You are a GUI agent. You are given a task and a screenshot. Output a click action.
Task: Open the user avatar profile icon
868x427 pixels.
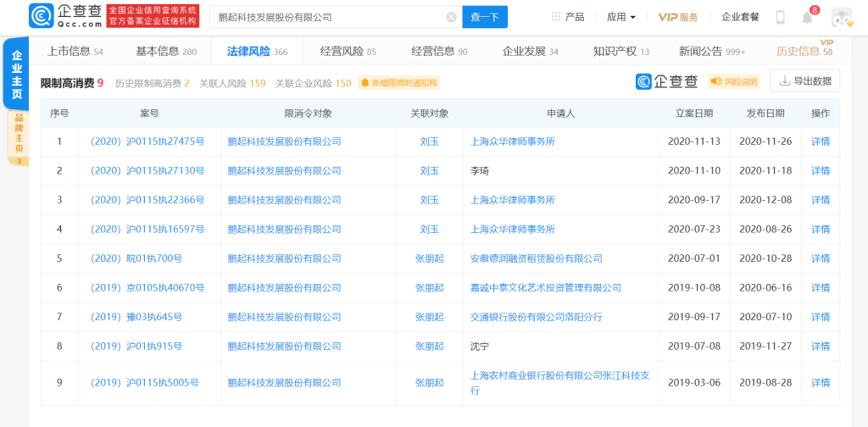842,17
